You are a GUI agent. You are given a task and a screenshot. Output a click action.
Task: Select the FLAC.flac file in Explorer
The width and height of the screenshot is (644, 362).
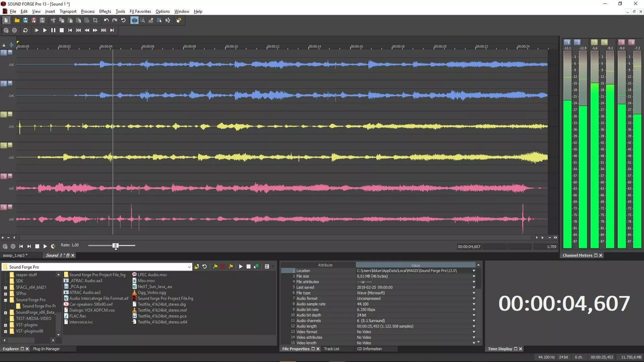77,316
